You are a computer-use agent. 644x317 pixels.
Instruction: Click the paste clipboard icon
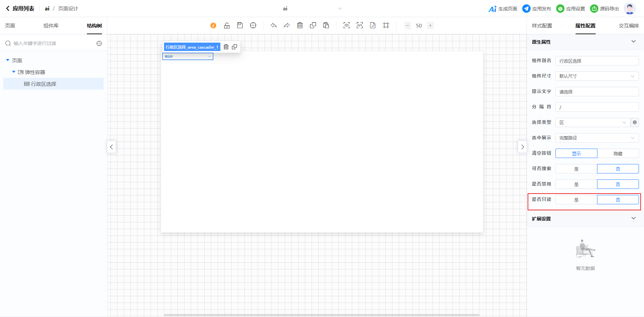click(326, 25)
